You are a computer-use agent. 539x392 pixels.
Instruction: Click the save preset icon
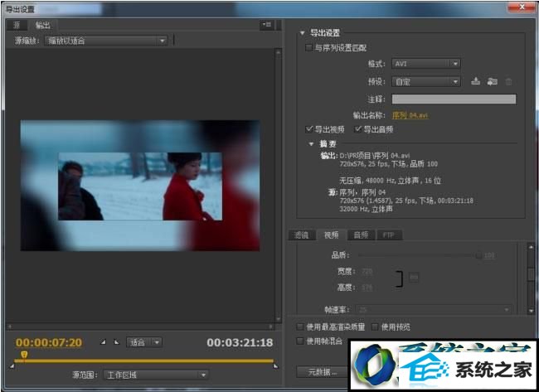[x=475, y=81]
